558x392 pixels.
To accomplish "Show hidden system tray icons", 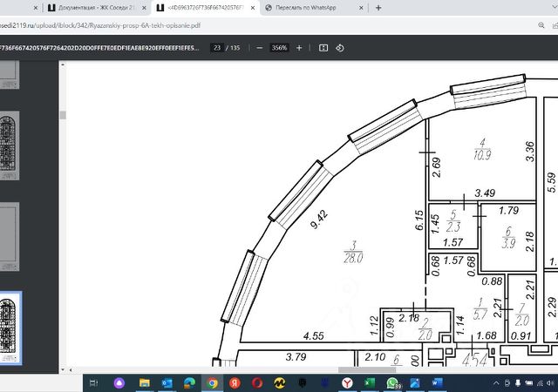I will point(496,383).
